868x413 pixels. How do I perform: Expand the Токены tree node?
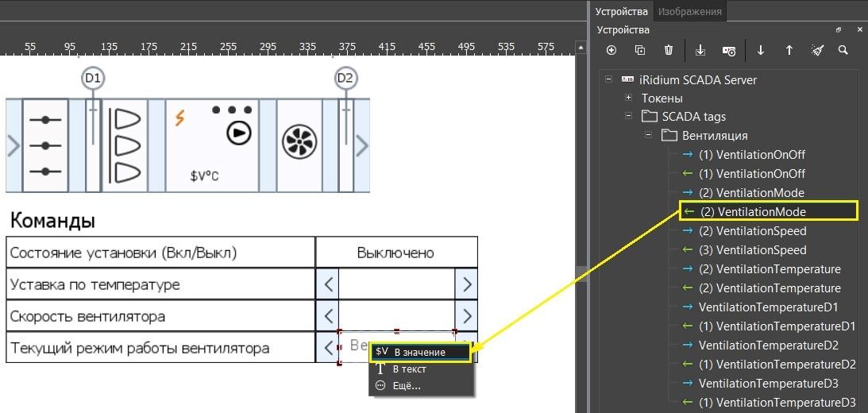pos(628,98)
